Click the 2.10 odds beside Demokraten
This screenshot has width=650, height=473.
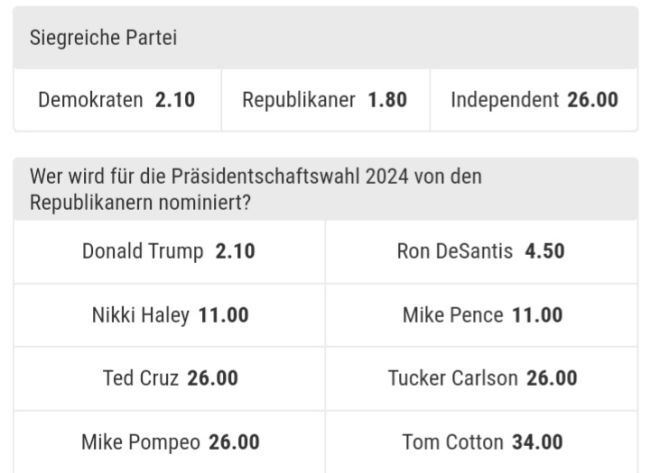click(175, 100)
